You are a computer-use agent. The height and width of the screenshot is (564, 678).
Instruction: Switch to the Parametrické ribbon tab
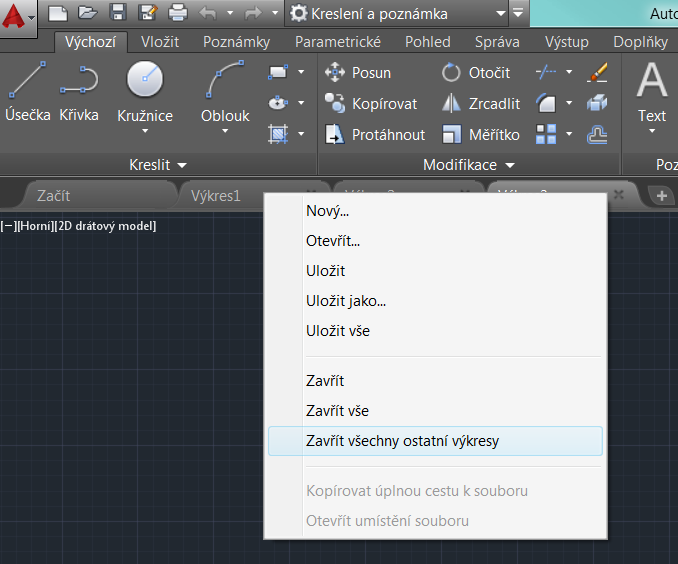[x=338, y=42]
